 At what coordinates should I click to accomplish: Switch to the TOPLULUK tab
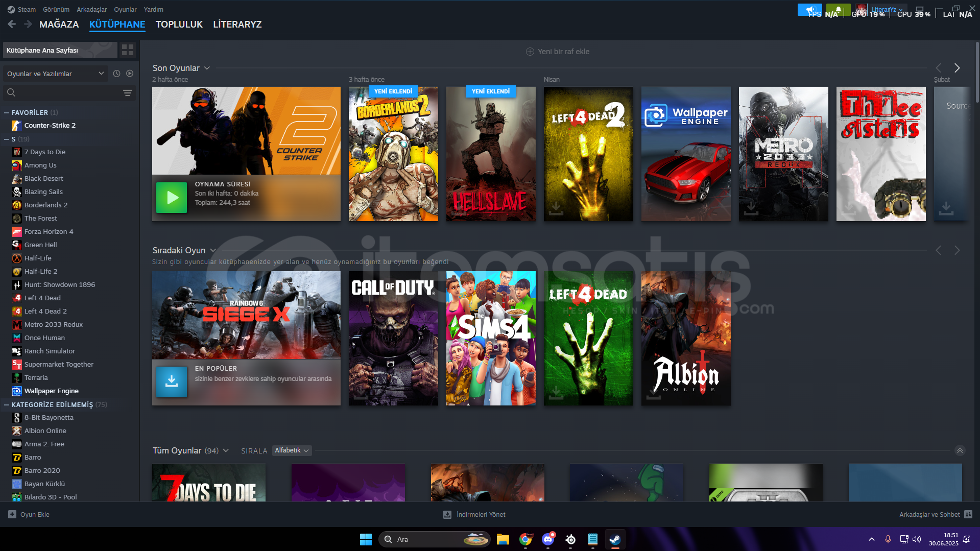pos(179,24)
